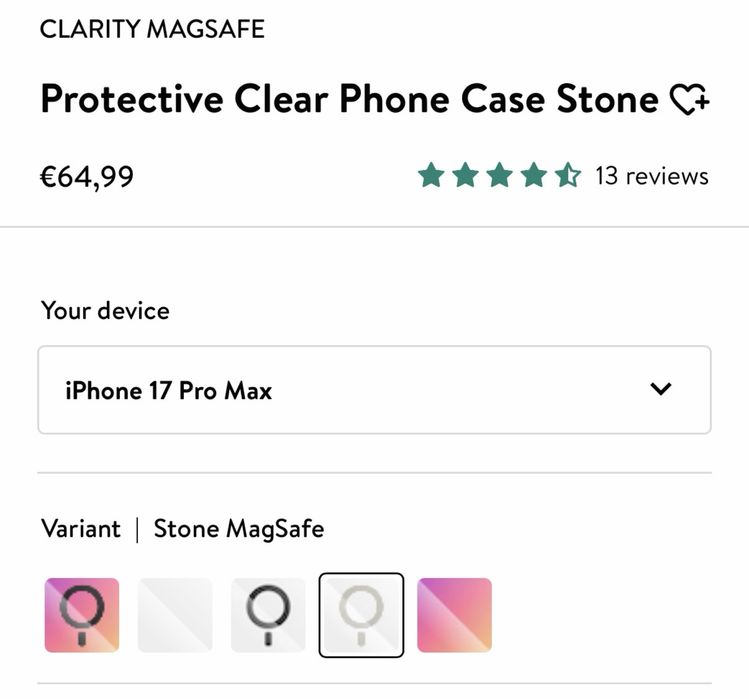The image size is (749, 699).
Task: Click the Stone MagSafe variant name text
Action: (x=238, y=529)
